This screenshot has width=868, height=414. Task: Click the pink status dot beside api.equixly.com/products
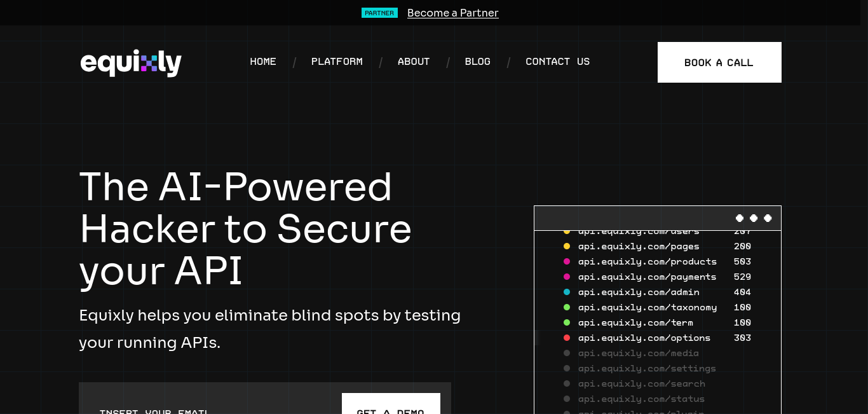(x=567, y=261)
